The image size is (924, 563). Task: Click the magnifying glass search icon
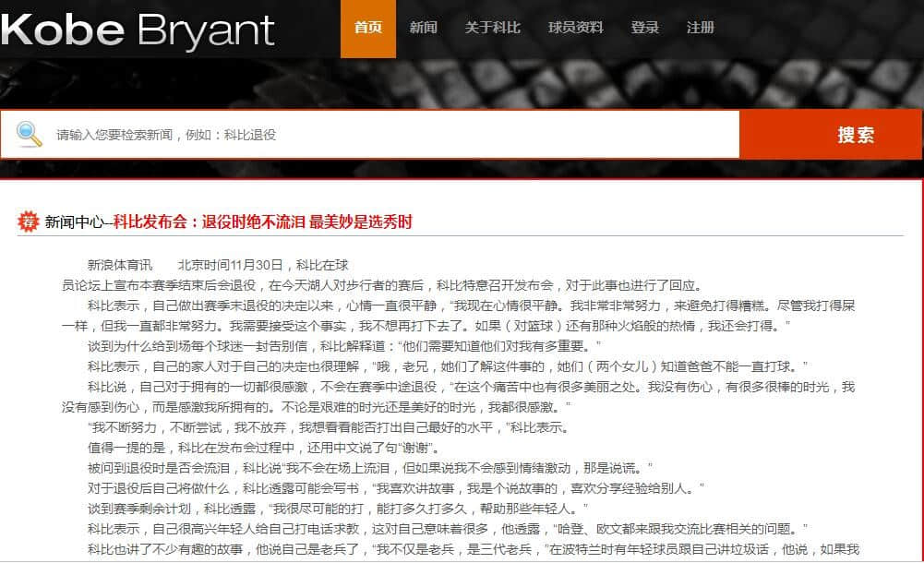coord(30,135)
